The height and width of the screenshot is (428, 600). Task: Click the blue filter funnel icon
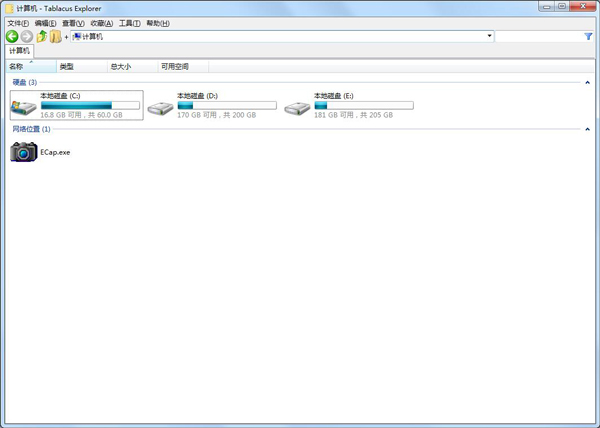(588, 36)
